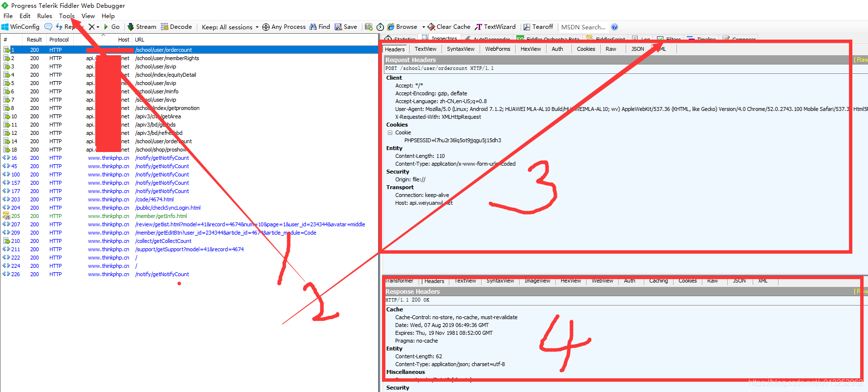Screen dimensions: 868x392
Task: Click the Browse button
Action: (402, 27)
